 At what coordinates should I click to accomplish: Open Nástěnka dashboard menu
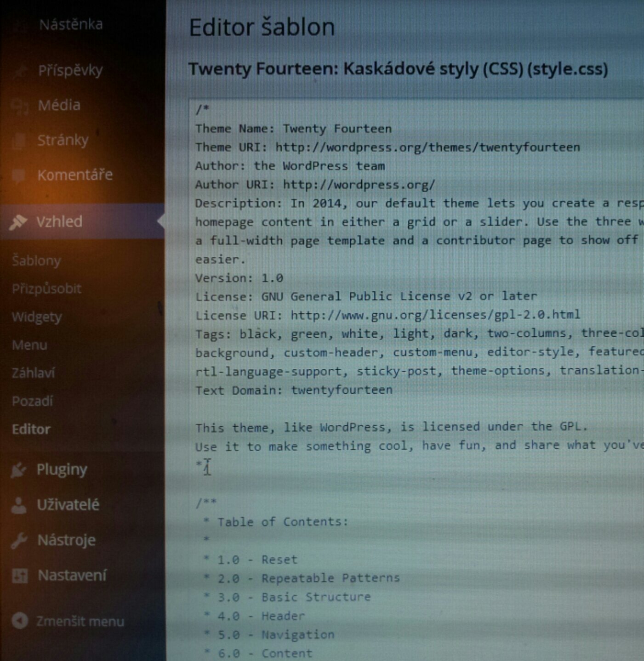click(x=70, y=24)
